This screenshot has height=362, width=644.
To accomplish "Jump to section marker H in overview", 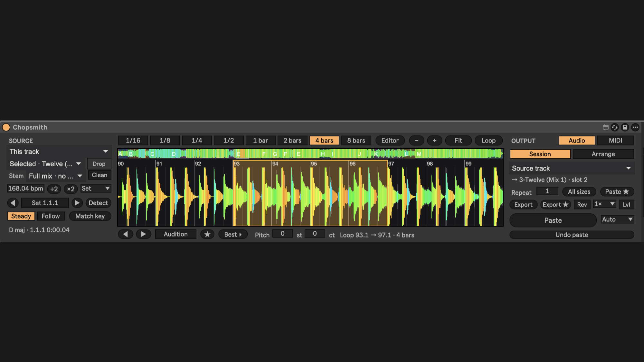I will coord(323,154).
